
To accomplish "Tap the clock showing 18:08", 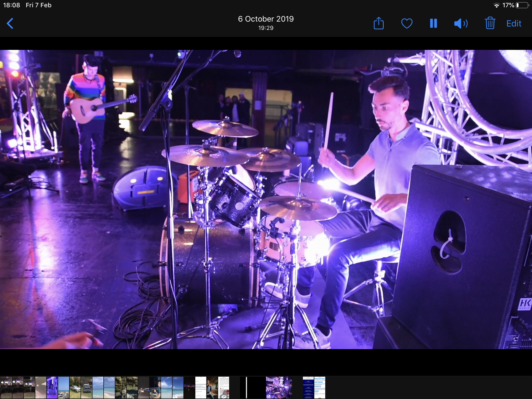I will coord(11,5).
